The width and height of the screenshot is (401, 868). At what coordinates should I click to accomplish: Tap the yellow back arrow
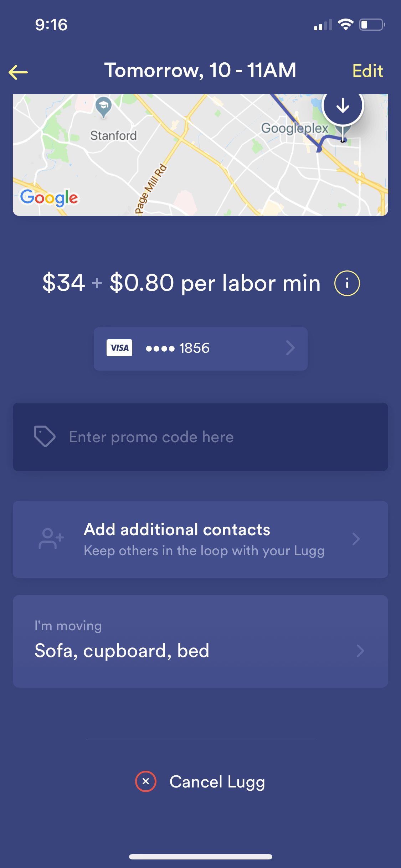tap(18, 72)
